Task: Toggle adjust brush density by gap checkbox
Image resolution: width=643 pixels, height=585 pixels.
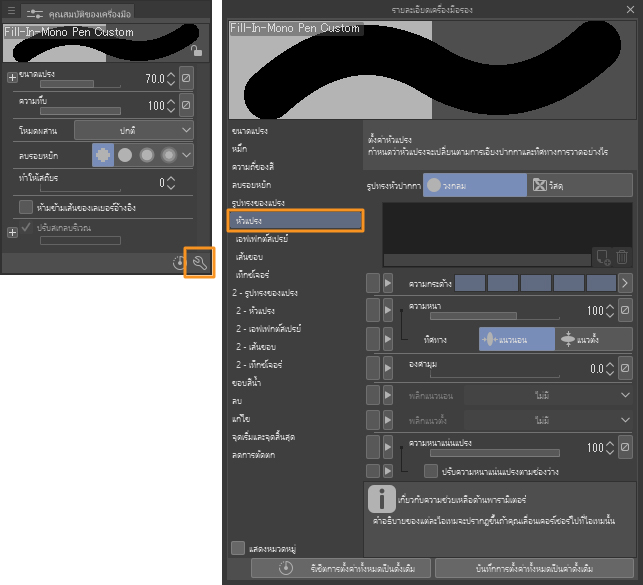Action: (431, 470)
